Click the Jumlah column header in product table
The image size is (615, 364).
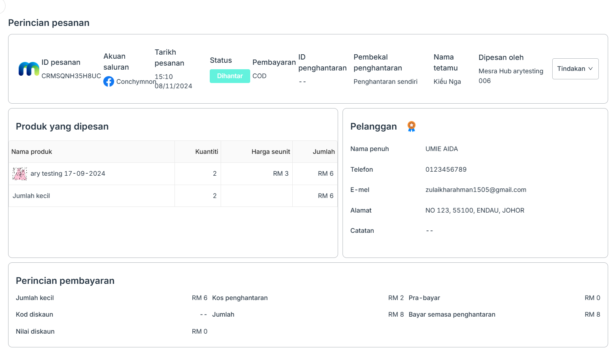click(x=323, y=152)
